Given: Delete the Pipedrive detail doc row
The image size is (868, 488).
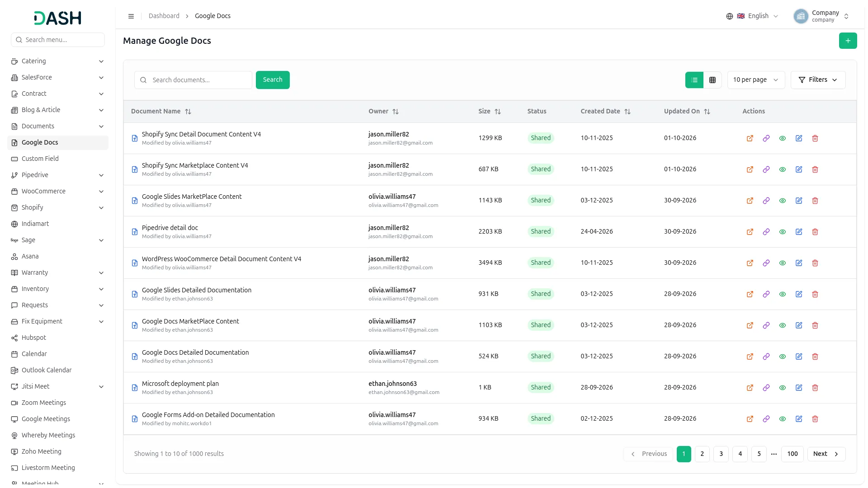Looking at the screenshot, I should pyautogui.click(x=815, y=232).
